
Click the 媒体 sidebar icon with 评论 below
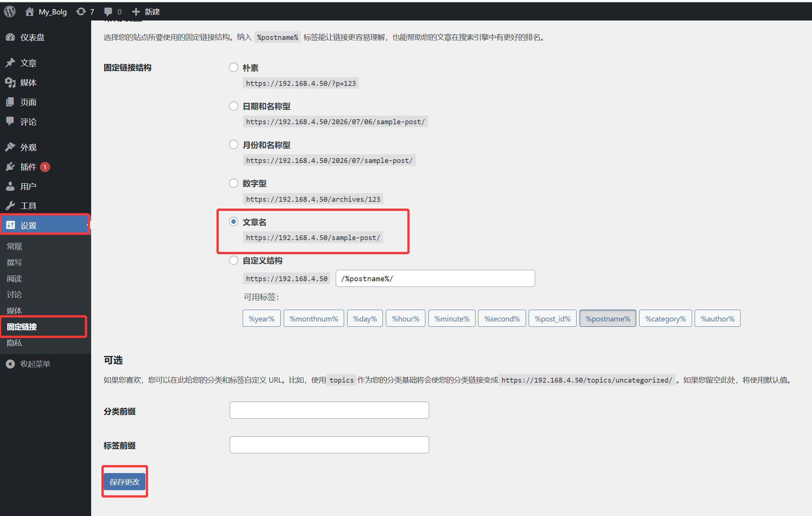coord(11,82)
